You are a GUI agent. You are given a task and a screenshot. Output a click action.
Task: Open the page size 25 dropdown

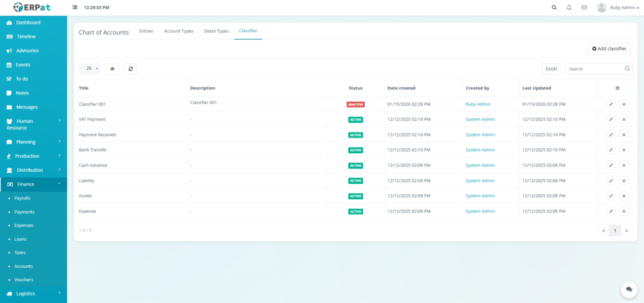(89, 69)
